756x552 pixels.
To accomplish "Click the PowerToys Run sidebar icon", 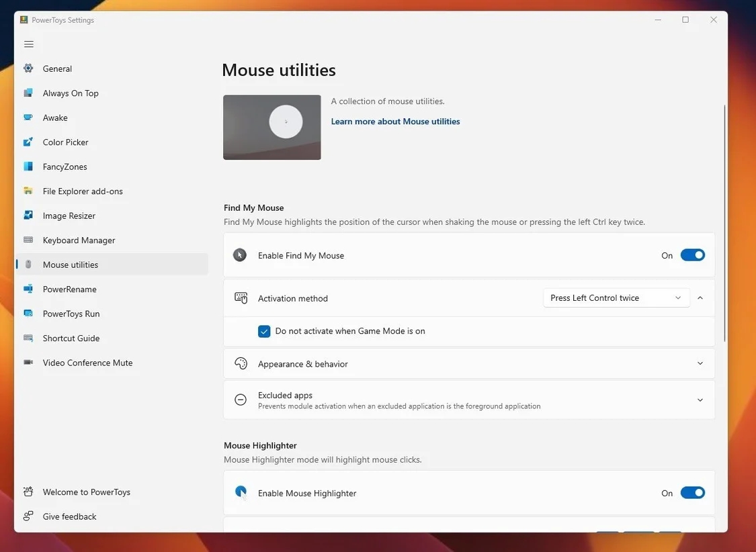I will [x=28, y=314].
